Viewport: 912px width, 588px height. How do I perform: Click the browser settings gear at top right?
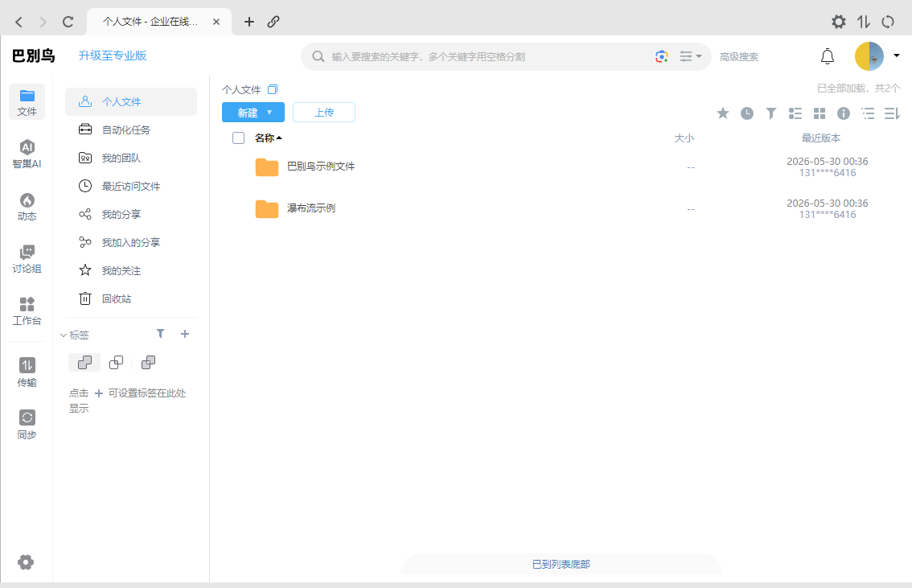click(x=838, y=22)
